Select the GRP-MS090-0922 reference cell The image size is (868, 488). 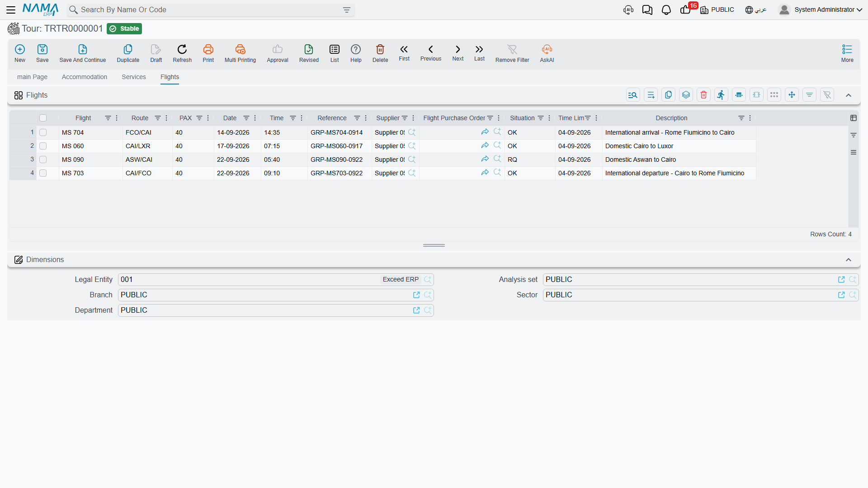coord(340,160)
